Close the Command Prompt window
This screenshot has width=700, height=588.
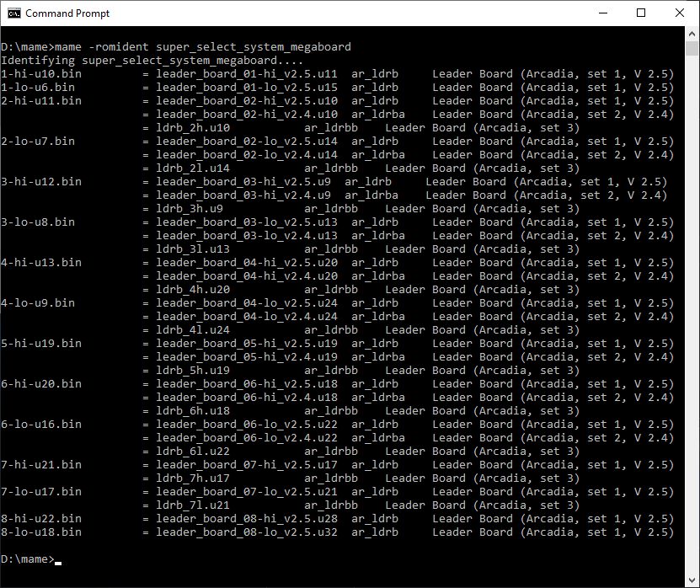tap(680, 13)
